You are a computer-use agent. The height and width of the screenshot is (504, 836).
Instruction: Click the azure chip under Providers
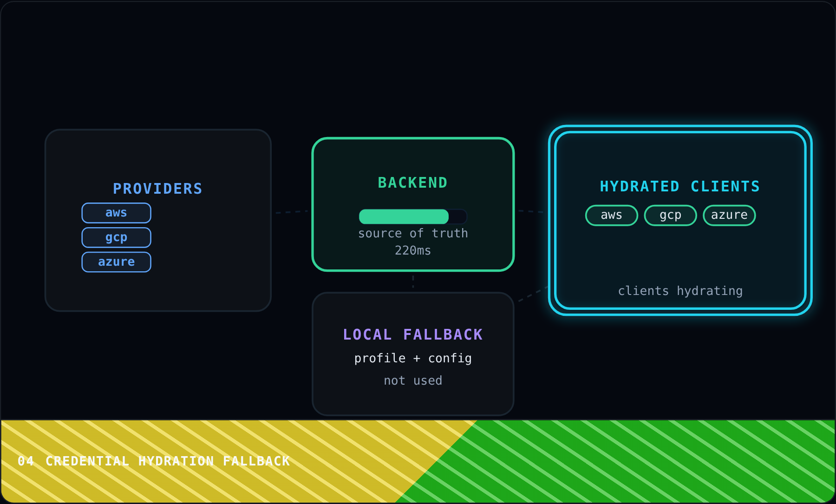click(x=116, y=262)
